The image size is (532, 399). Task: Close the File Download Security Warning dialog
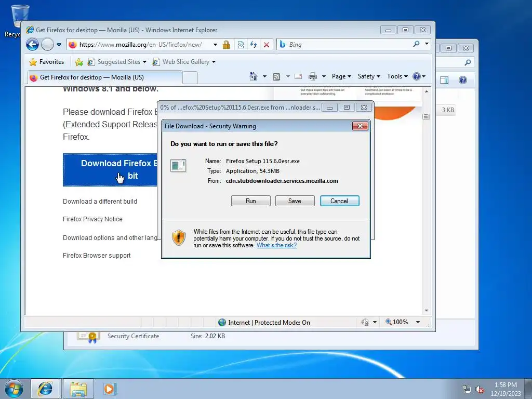(x=360, y=126)
